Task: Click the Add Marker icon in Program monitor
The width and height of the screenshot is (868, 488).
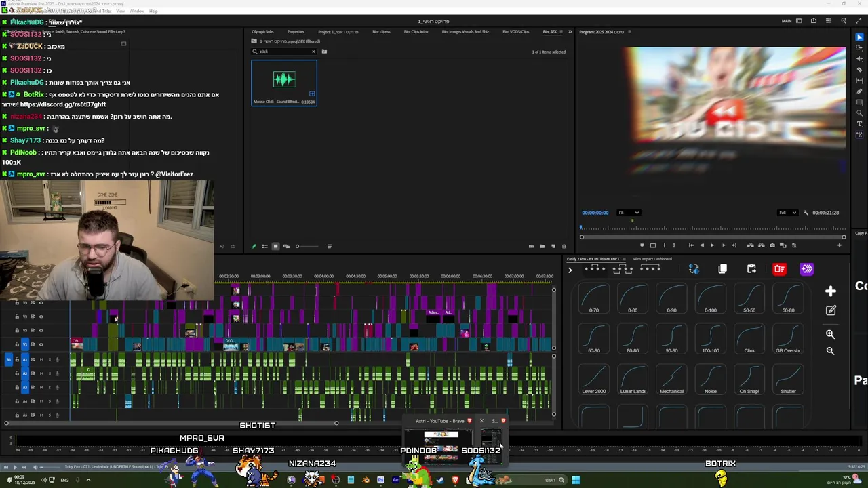Action: coord(642,245)
